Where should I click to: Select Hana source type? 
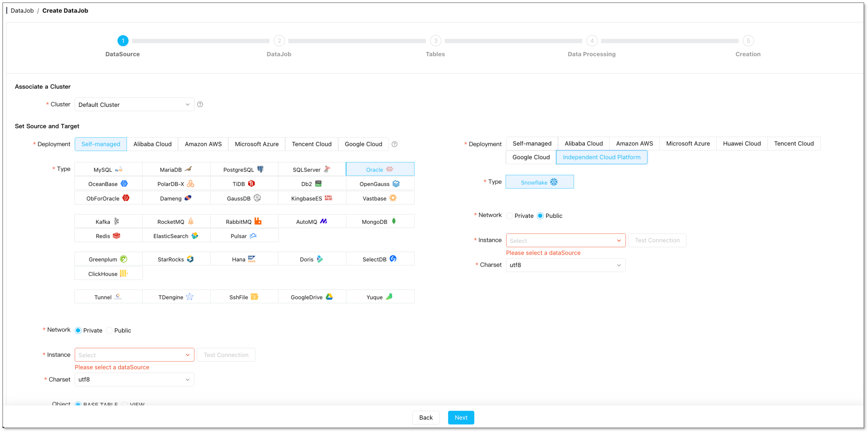[244, 259]
